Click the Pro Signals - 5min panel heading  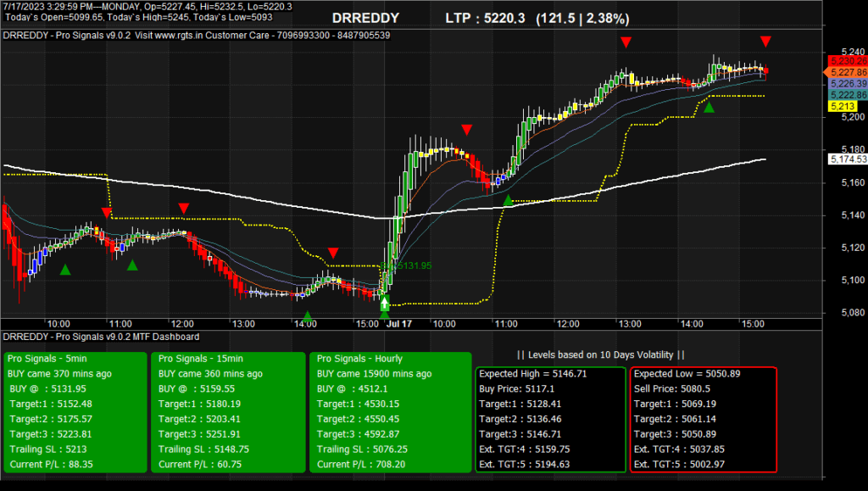click(x=47, y=359)
